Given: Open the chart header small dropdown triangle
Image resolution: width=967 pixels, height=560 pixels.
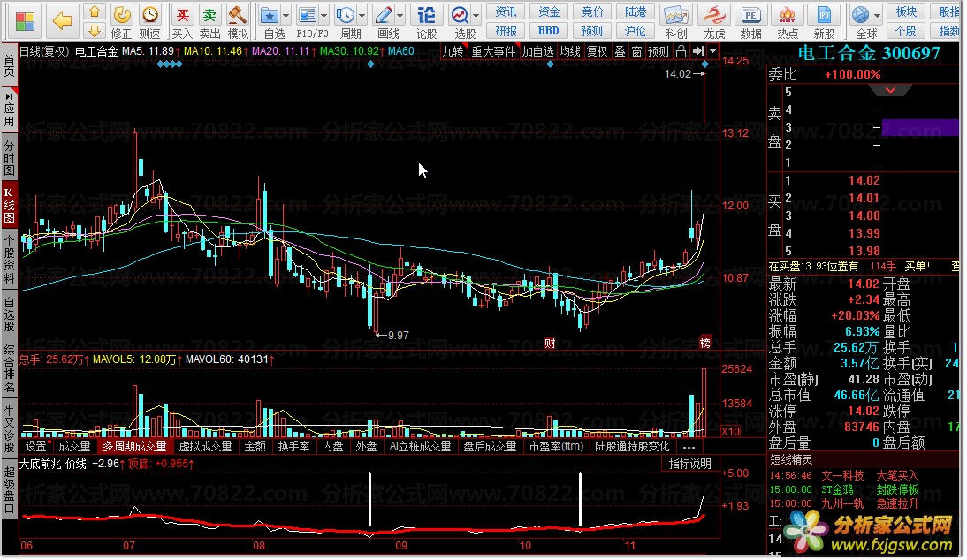Looking at the screenshot, I should [713, 52].
